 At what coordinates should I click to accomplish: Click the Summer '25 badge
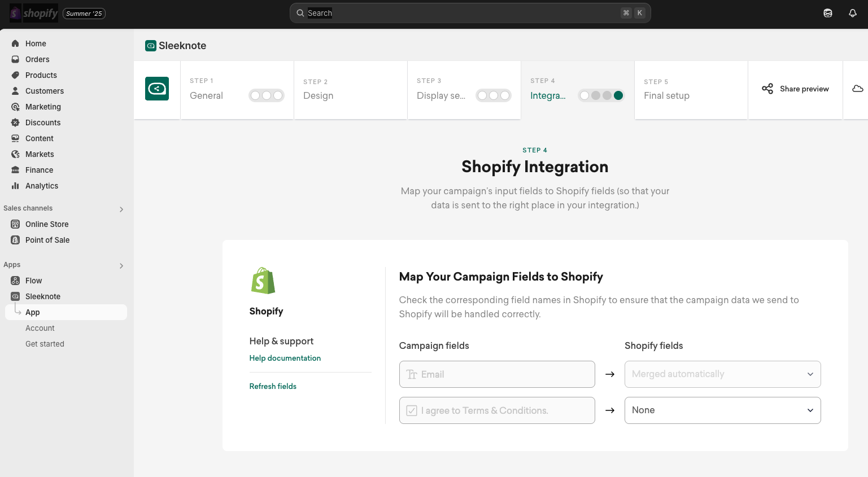pyautogui.click(x=84, y=14)
